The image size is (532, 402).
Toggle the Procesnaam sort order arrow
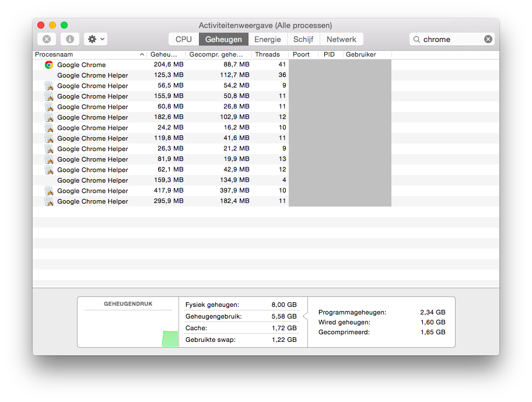pos(142,55)
